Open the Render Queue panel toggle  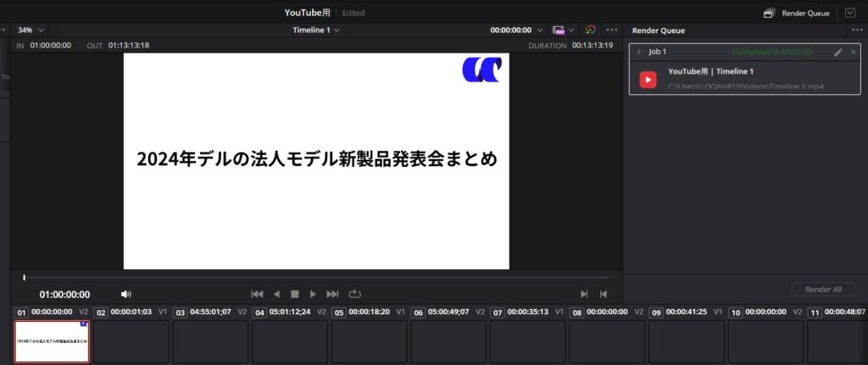pyautogui.click(x=797, y=14)
